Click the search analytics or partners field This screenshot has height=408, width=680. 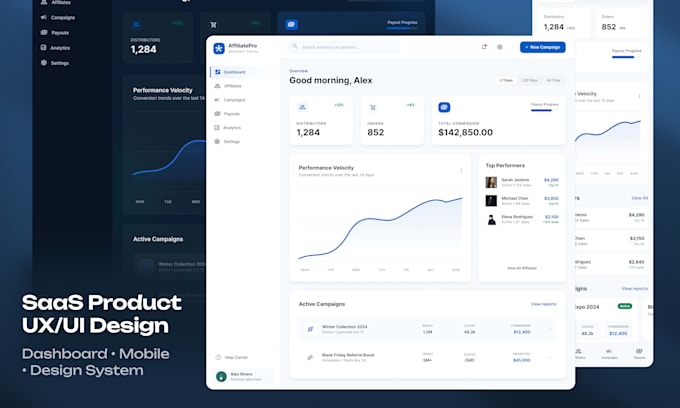pos(344,47)
